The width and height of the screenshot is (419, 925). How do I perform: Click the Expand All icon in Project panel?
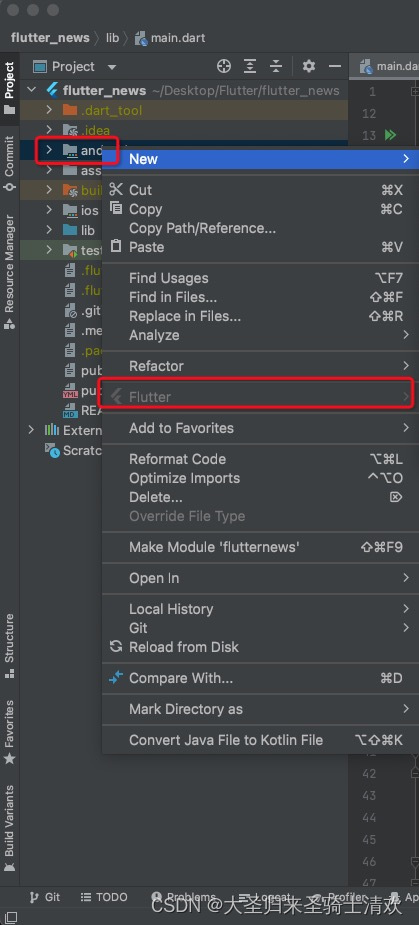(x=250, y=66)
